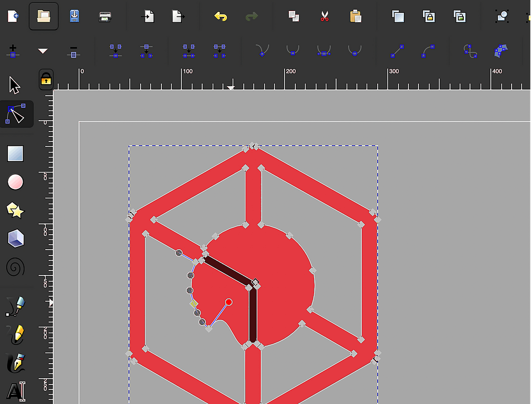Choose the Calligraphy tool
The image size is (532, 404).
point(15,363)
